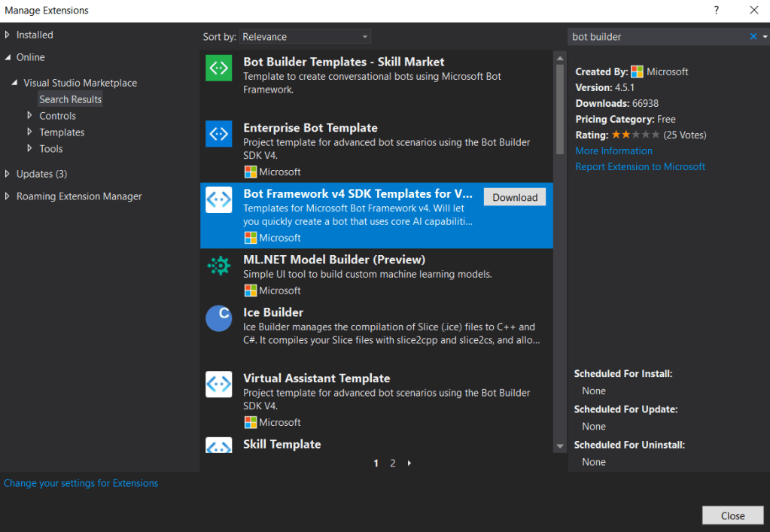The image size is (770, 532).
Task: Go to results page 2
Action: click(393, 464)
